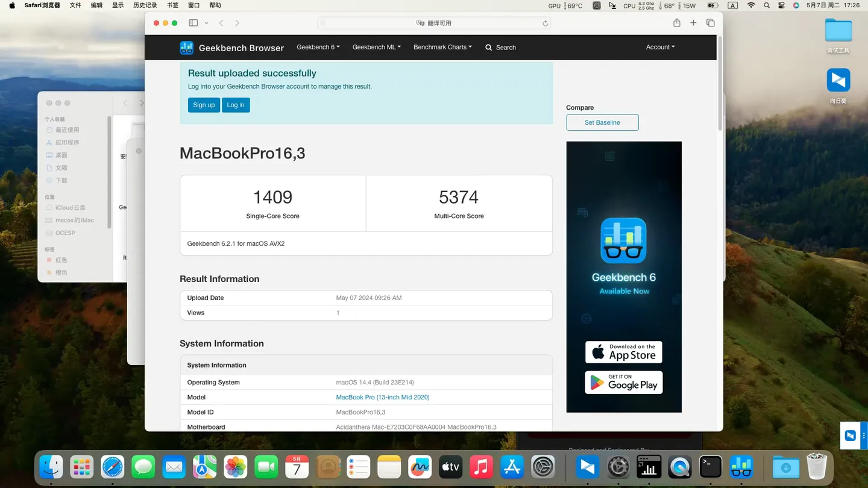The width and height of the screenshot is (868, 488).
Task: Toggle the Safari sidebar icon
Action: coord(193,23)
